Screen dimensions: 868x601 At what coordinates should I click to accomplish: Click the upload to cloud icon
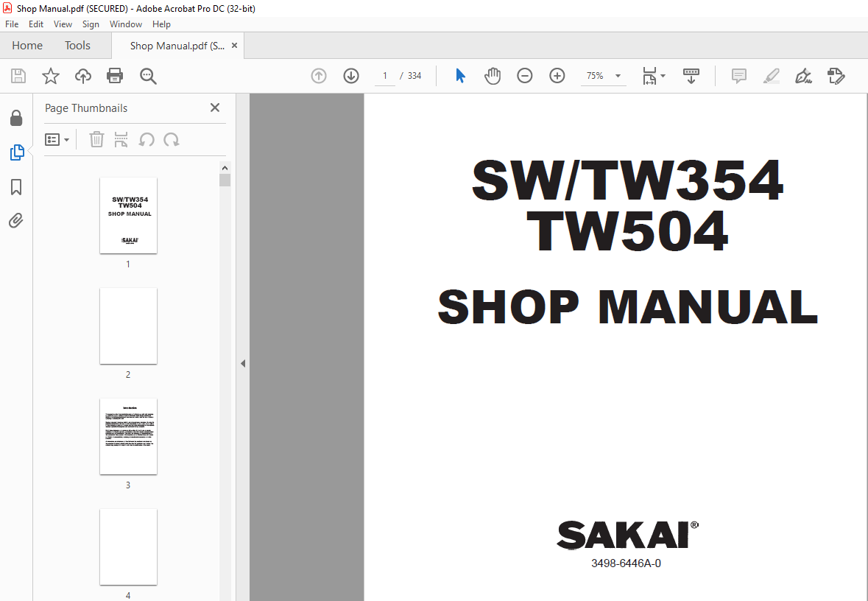(83, 76)
